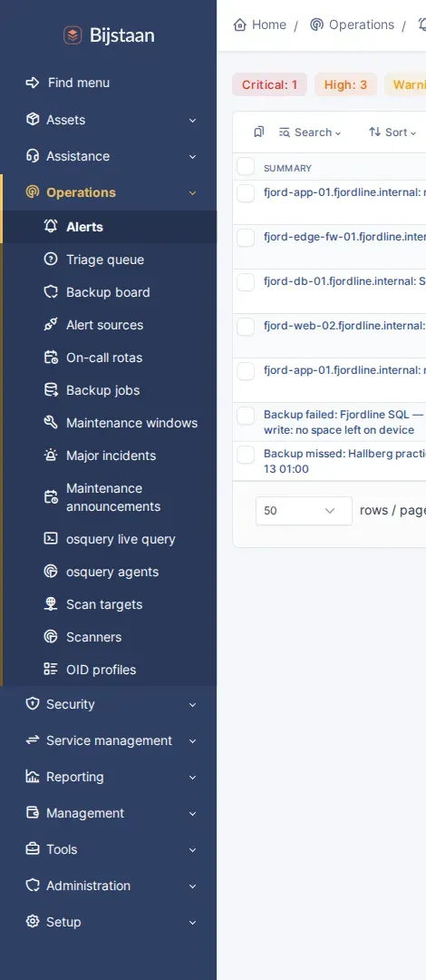Screen dimensions: 426x980
Task: Expand the Security menu chevron
Action: [192, 704]
